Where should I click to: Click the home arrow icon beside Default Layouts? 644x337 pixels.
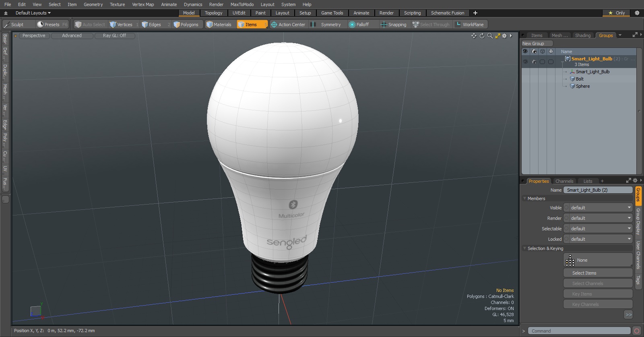point(6,13)
